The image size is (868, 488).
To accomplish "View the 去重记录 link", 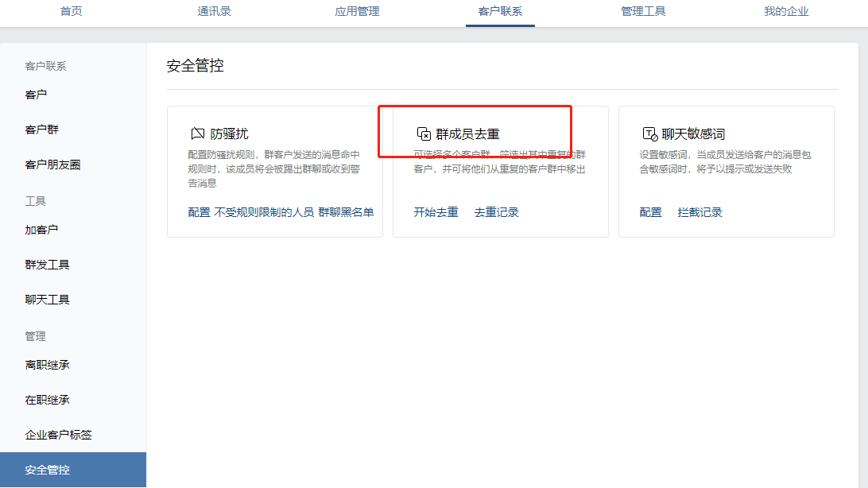I will [496, 212].
